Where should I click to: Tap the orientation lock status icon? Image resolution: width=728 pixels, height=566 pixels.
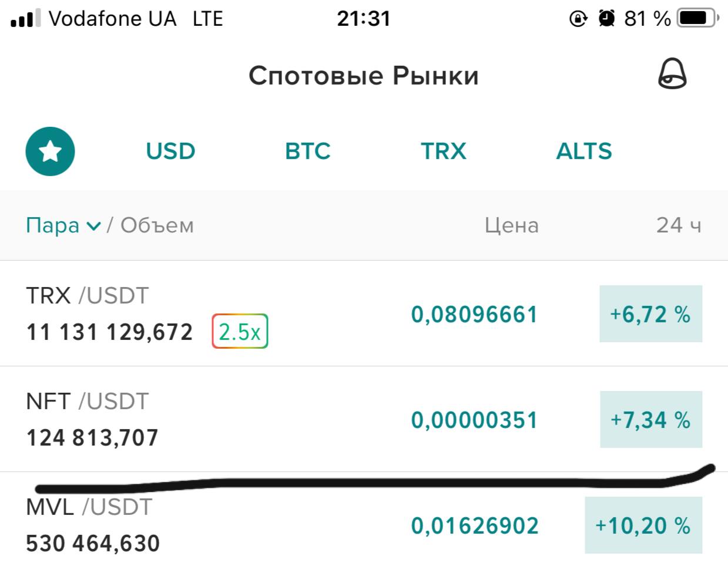578,19
